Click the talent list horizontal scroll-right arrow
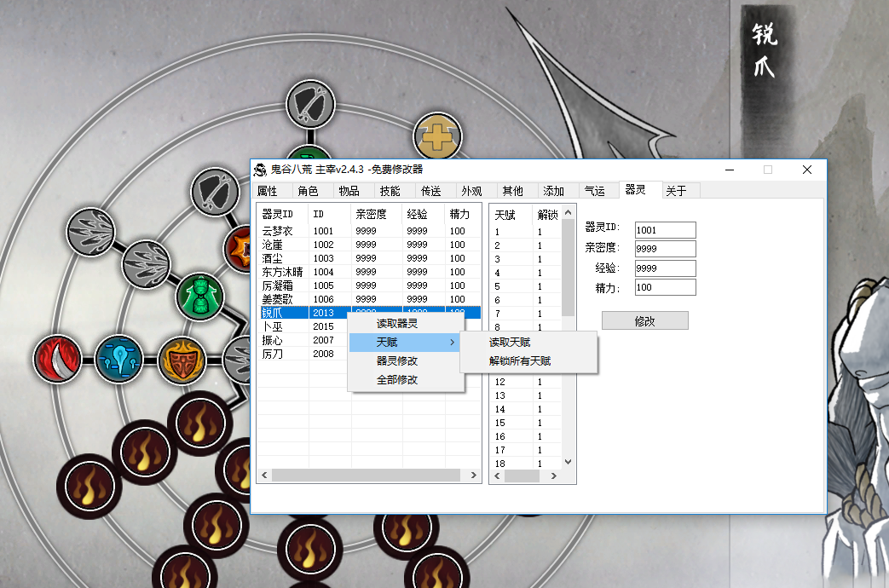 554,476
